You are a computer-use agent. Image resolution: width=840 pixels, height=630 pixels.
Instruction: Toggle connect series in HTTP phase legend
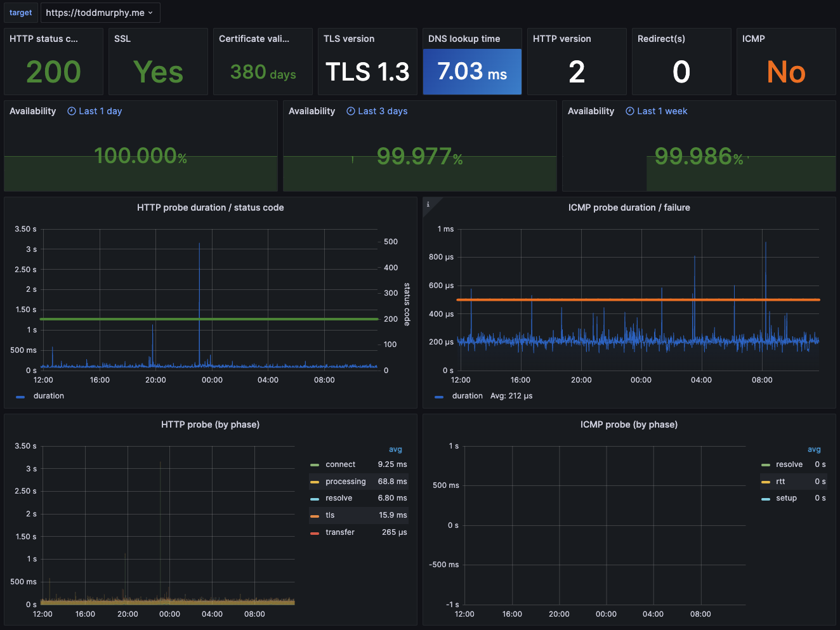tap(340, 464)
